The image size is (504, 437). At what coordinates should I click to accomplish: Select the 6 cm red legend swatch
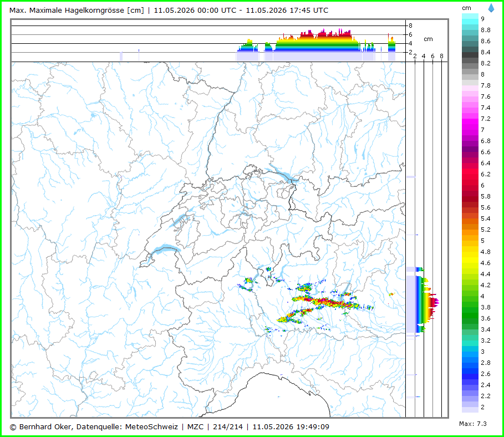point(470,185)
